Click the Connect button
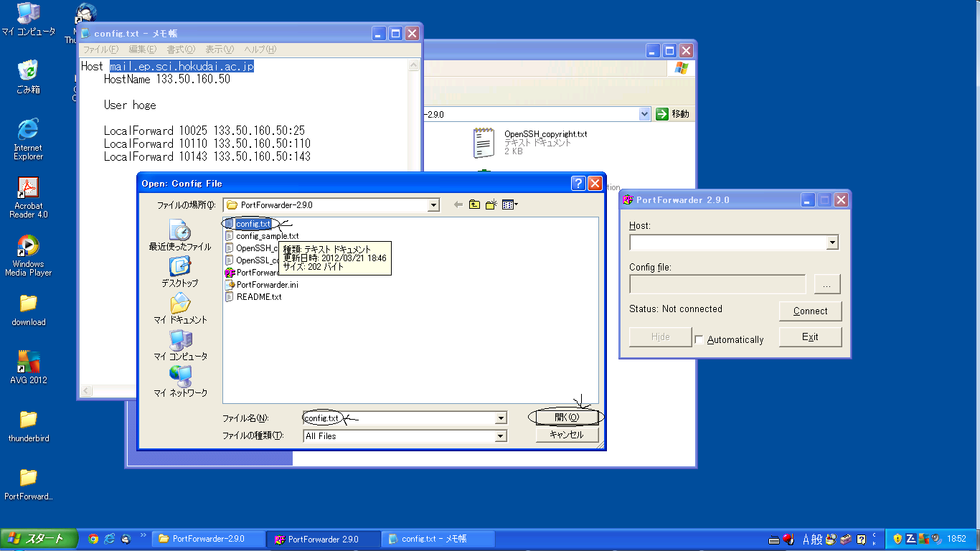Viewport: 980px width, 551px height. 811,311
